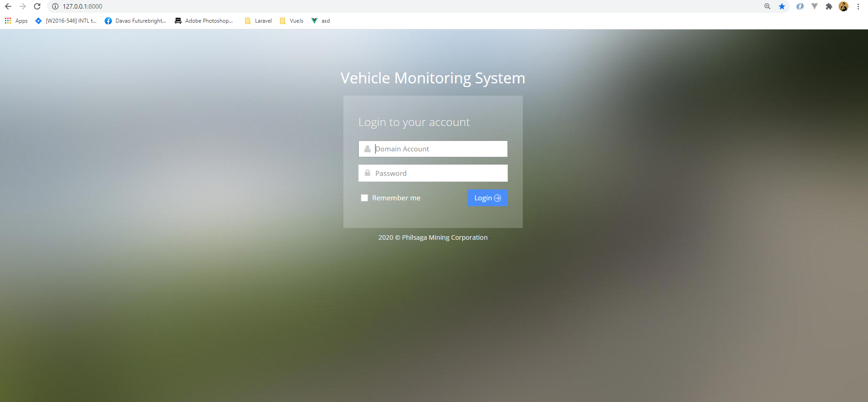Click the browser back arrow
This screenshot has width=868, height=402.
pos(8,6)
